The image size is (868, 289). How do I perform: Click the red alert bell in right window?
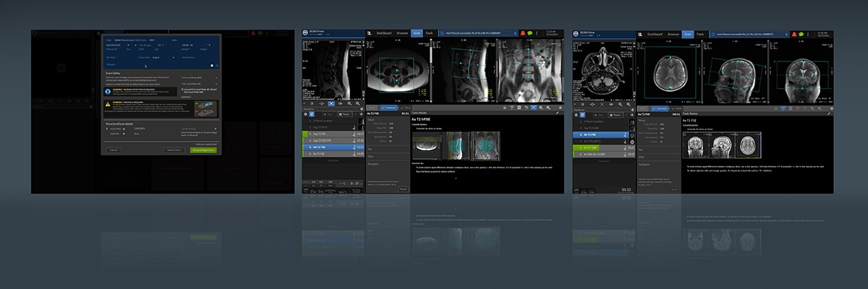[x=793, y=33]
